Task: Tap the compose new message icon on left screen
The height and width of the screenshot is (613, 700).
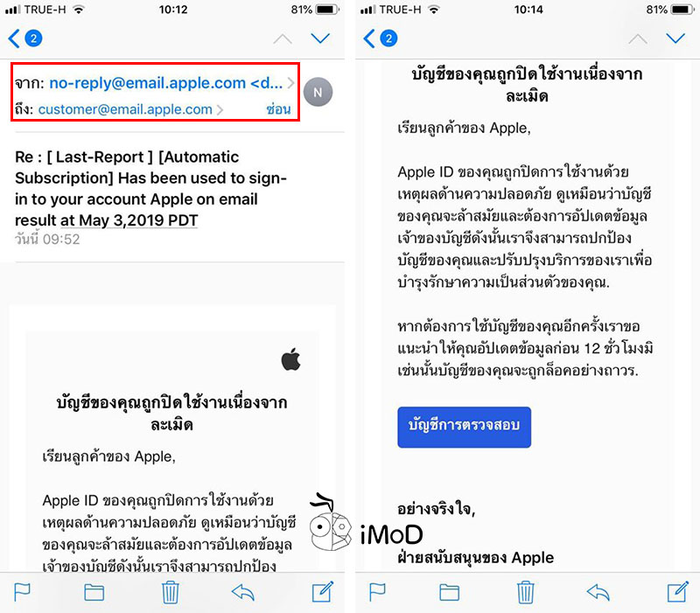Action: (323, 592)
